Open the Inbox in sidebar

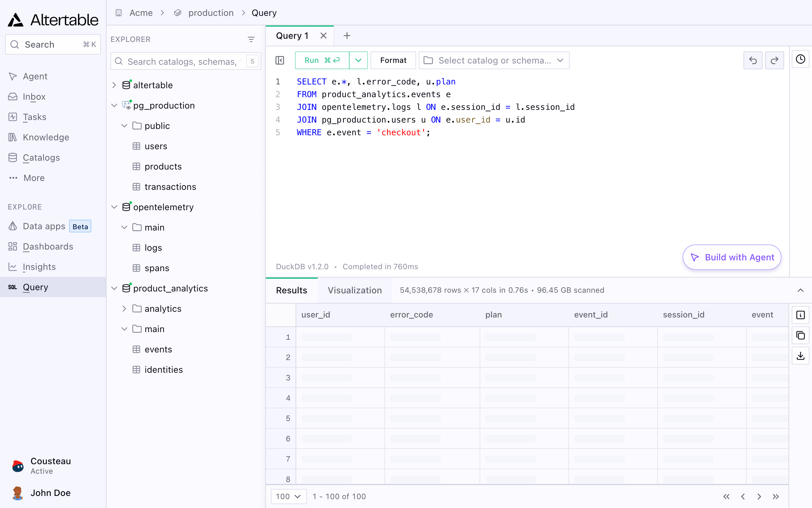(x=53, y=97)
